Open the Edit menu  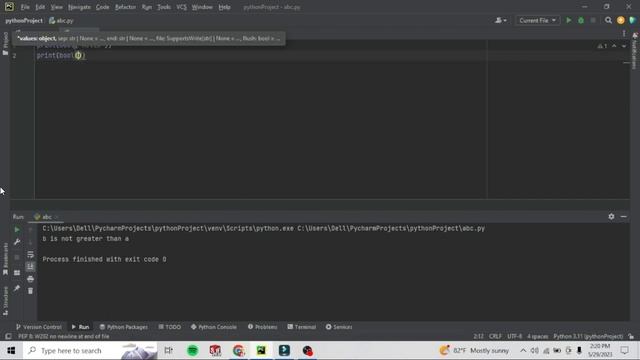40,7
